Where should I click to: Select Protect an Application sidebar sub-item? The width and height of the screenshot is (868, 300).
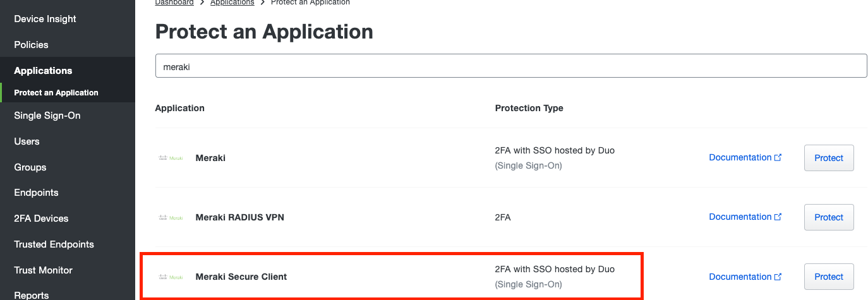[56, 93]
